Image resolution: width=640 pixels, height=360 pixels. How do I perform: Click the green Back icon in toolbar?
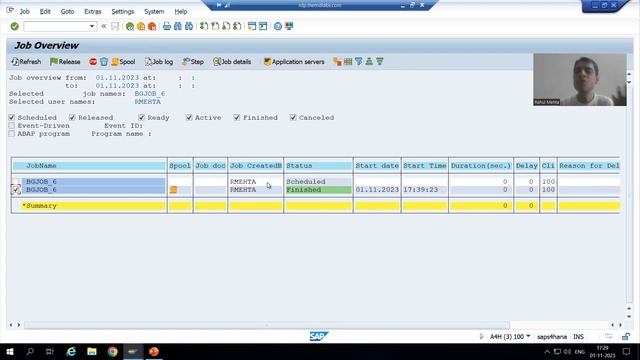tap(130, 27)
